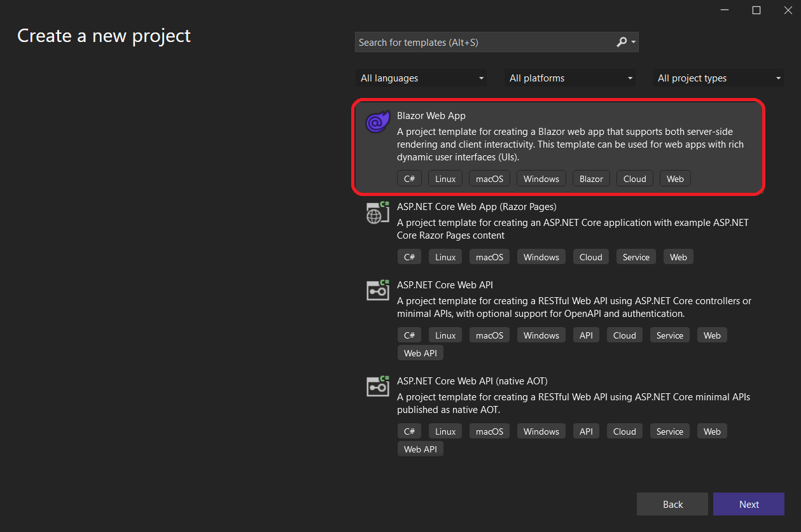The width and height of the screenshot is (801, 532).
Task: Click the Back button
Action: click(x=672, y=503)
